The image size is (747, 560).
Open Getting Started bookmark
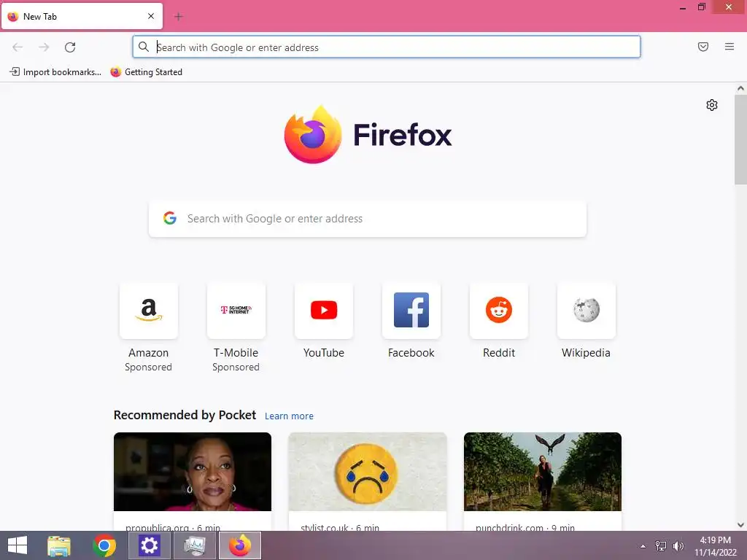tap(146, 72)
